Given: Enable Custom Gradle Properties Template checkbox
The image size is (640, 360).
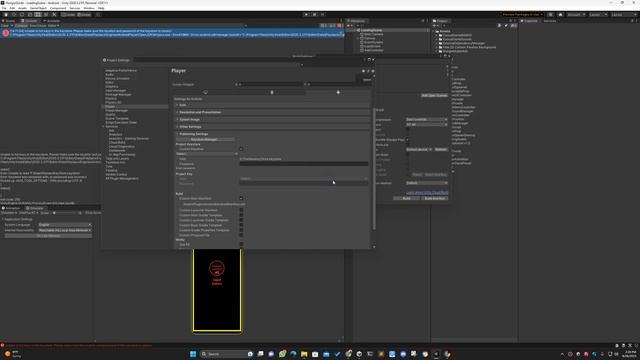Looking at the screenshot, I should click(x=241, y=230).
